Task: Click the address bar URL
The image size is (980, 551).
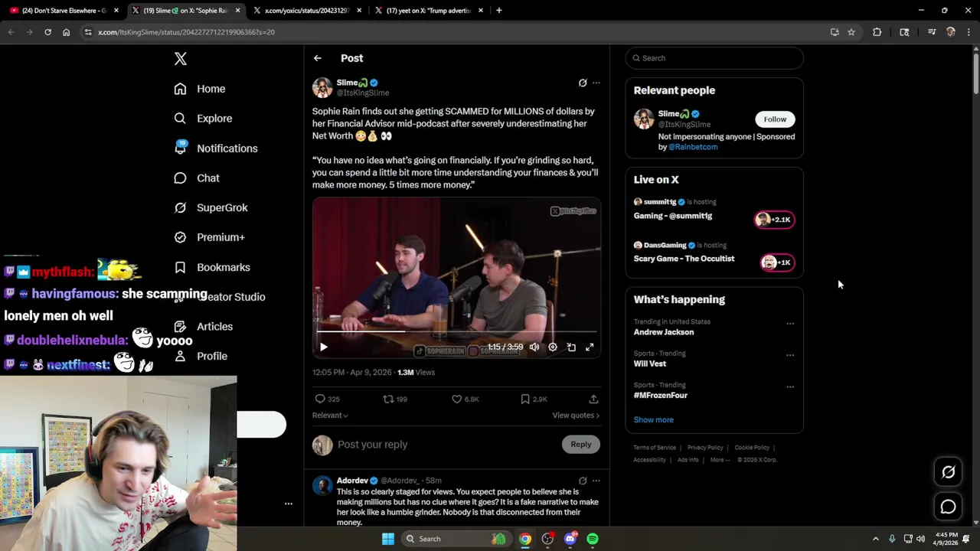Action: [186, 32]
